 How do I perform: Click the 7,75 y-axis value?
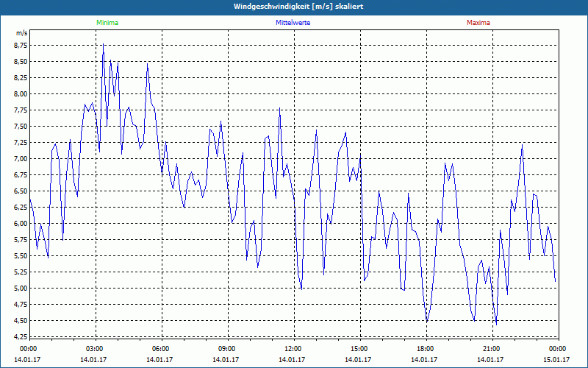point(21,110)
